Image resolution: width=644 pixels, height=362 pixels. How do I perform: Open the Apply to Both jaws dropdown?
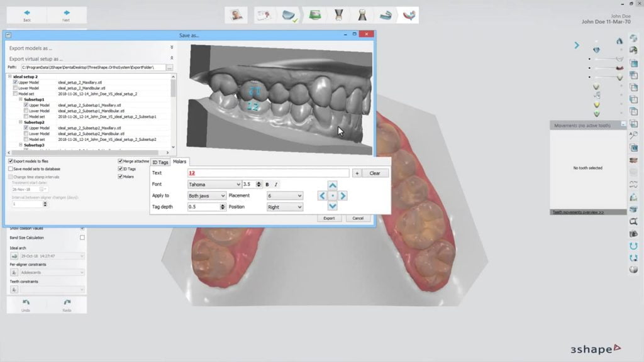(x=206, y=195)
